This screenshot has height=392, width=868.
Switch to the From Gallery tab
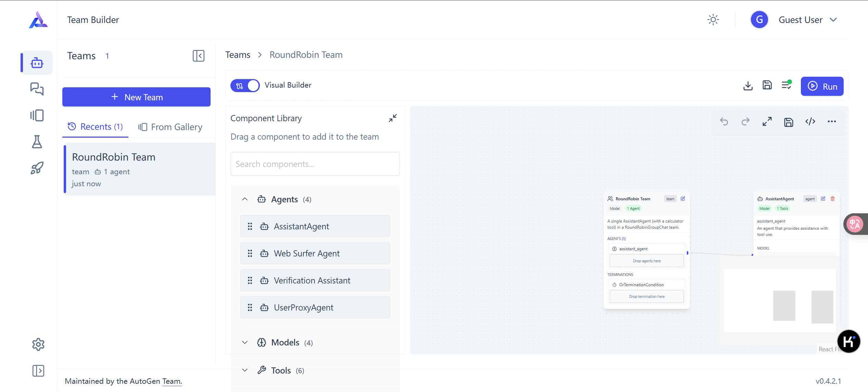click(x=170, y=127)
